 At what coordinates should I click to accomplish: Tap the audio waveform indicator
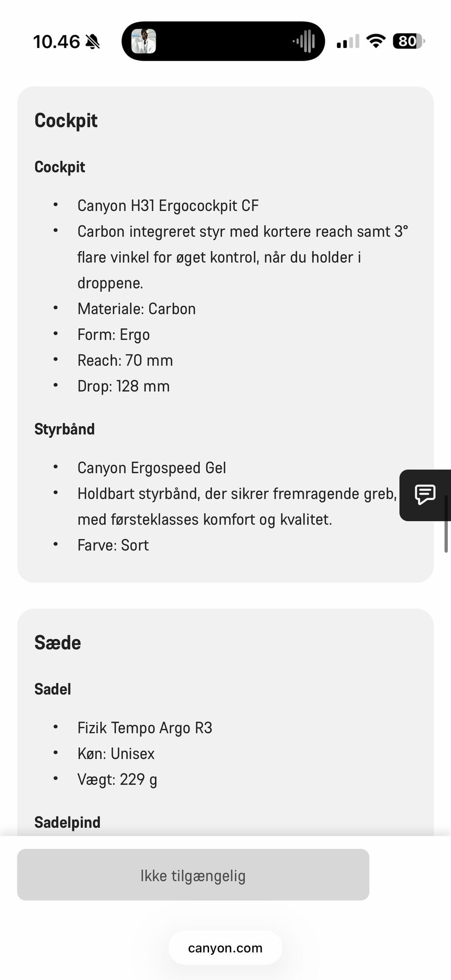(x=304, y=41)
